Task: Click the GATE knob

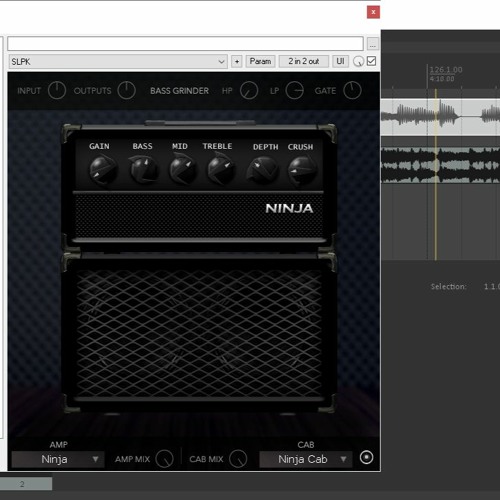Action: [x=352, y=90]
